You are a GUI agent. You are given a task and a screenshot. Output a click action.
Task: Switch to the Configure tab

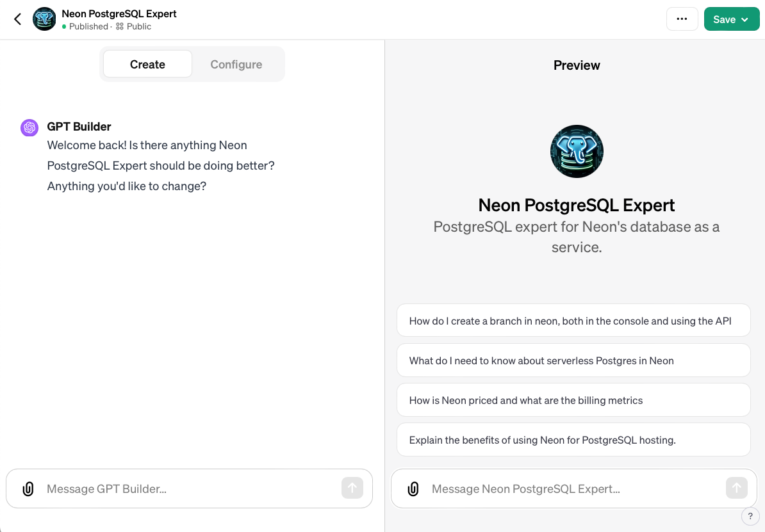(x=236, y=64)
